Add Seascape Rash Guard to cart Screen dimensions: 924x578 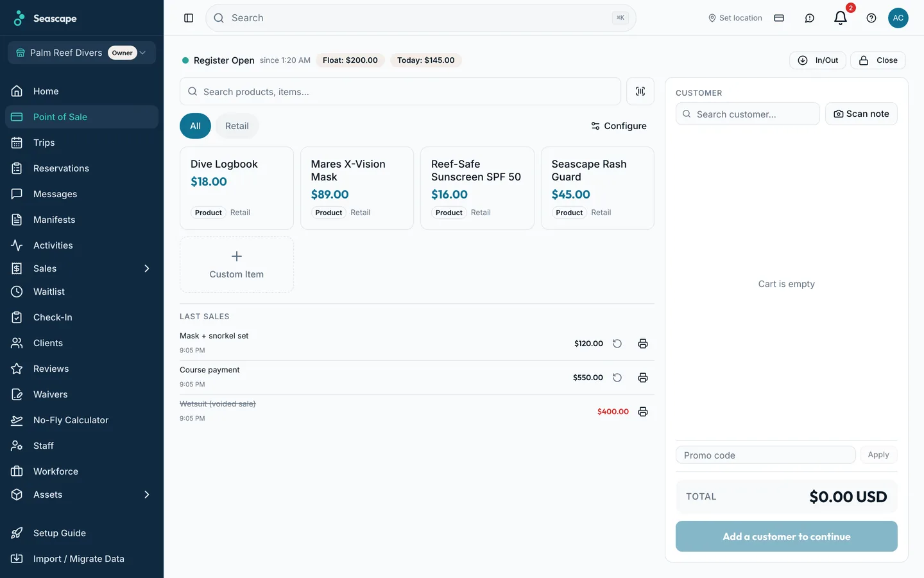pyautogui.click(x=597, y=188)
